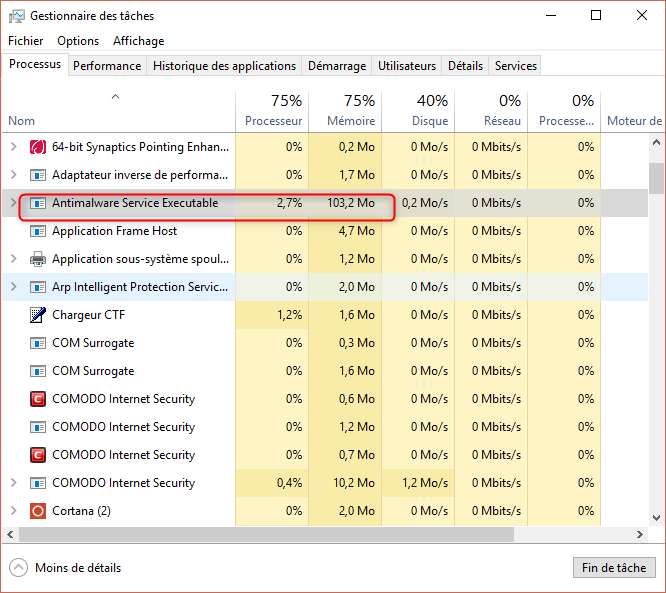The width and height of the screenshot is (666, 593).
Task: Click the Arp Intelligent Protection Service icon
Action: 38,287
